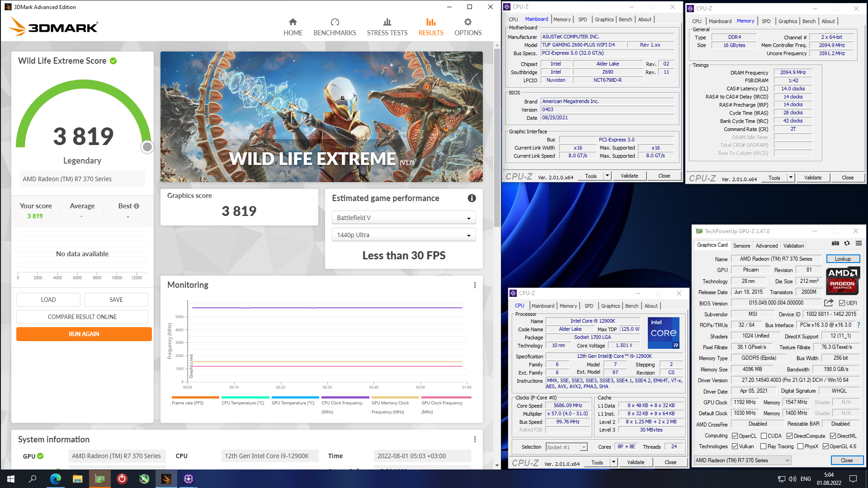Viewport: 868px width, 488px height.
Task: Click the 3DMark vertical scrollbar thumb
Action: [x=497, y=137]
